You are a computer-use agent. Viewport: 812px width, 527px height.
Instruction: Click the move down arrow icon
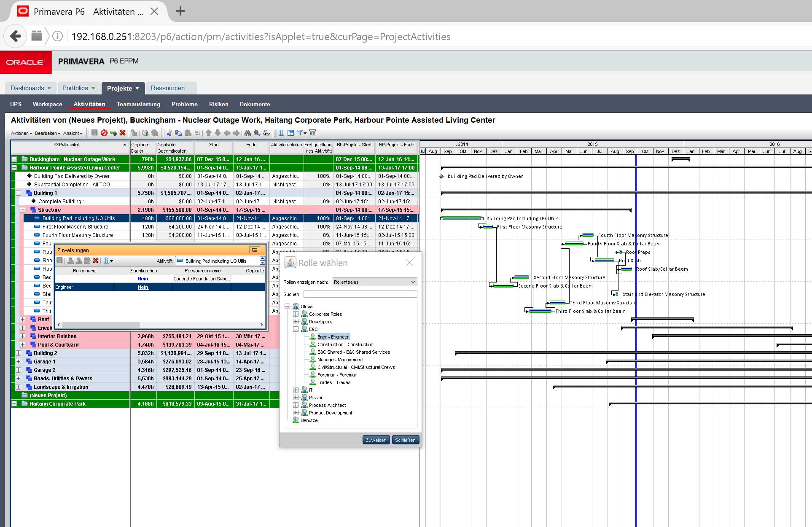(218, 133)
